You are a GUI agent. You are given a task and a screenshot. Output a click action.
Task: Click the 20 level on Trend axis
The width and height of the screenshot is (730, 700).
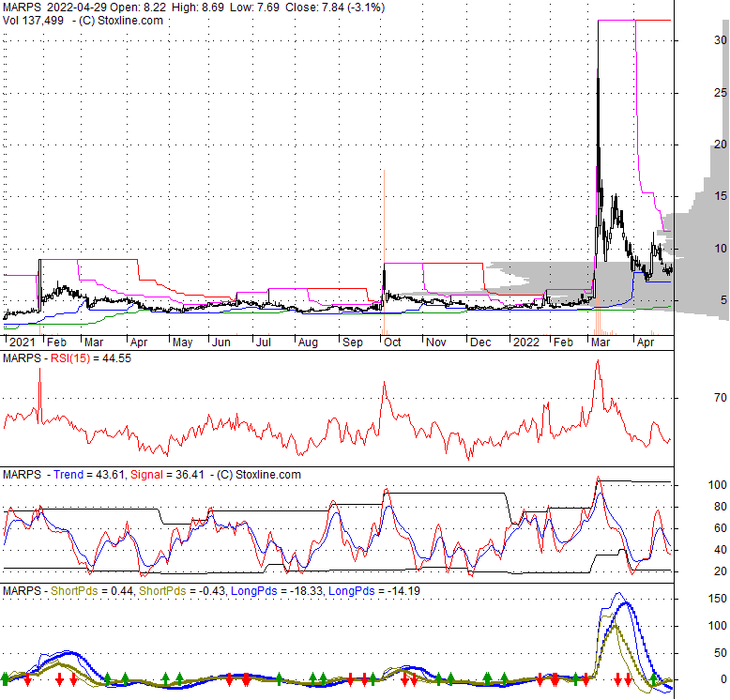click(x=721, y=571)
